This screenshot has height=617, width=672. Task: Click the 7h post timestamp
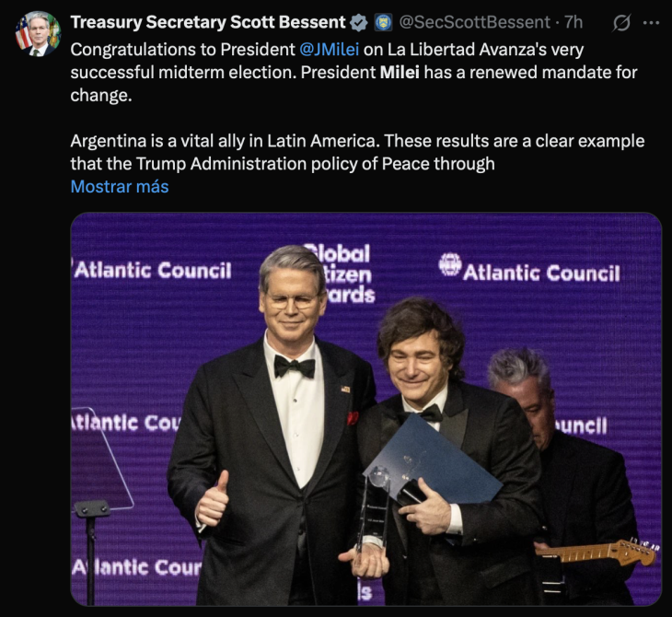tap(574, 22)
